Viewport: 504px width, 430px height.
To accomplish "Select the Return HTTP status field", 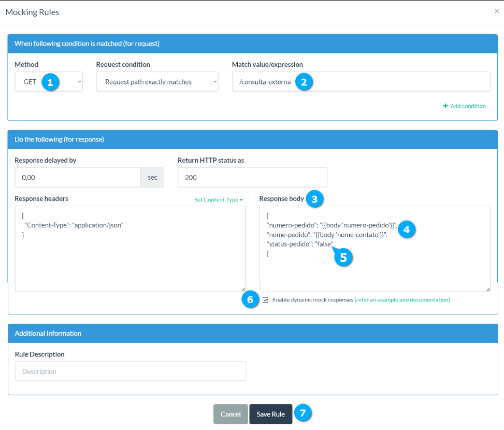I will [252, 177].
